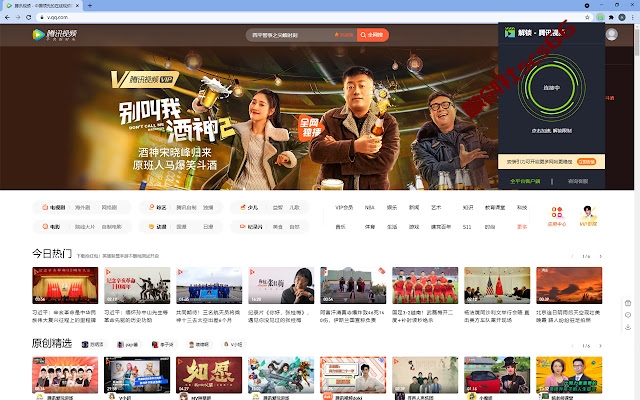Image resolution: width=640 pixels, height=400 pixels.
Task: Select the 娱乐 channel link
Action: tap(392, 207)
